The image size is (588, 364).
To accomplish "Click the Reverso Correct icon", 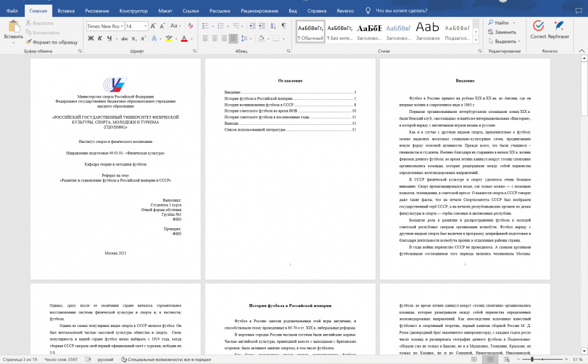I will [x=537, y=26].
